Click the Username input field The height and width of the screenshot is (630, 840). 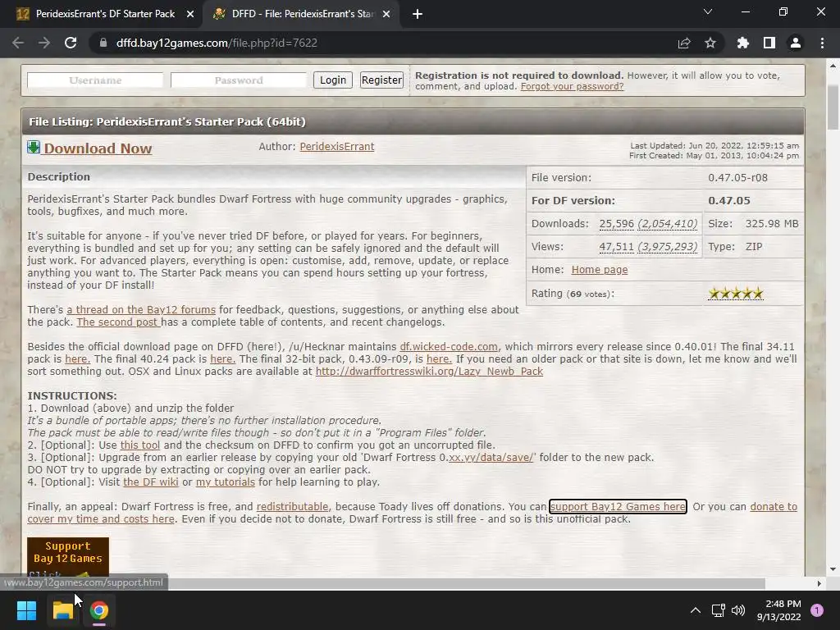point(95,80)
